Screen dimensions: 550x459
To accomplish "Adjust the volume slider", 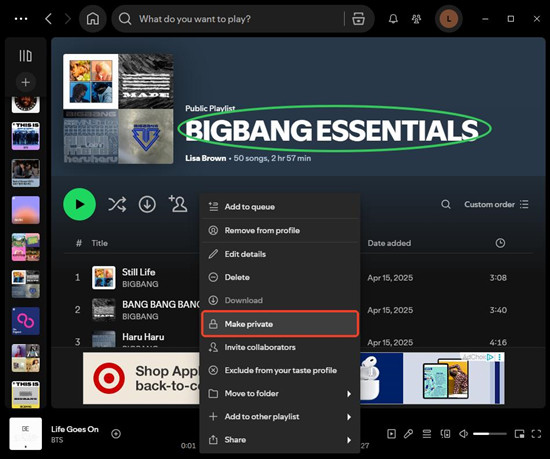I will click(x=490, y=434).
